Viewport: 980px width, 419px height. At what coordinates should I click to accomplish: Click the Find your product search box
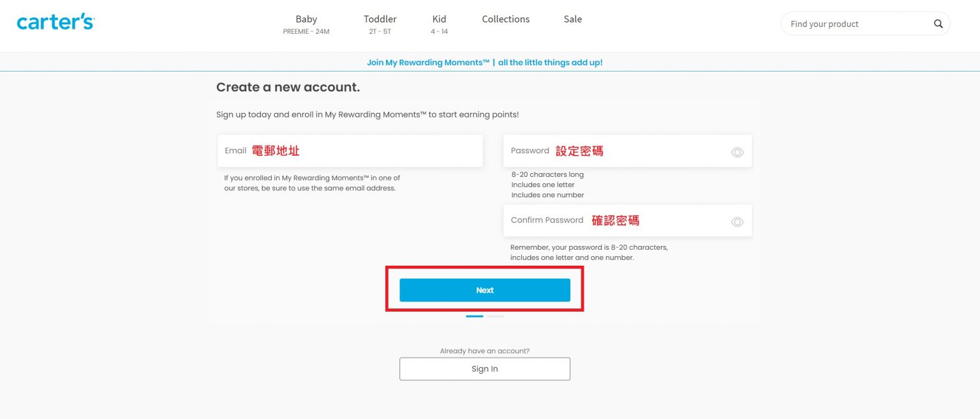855,24
